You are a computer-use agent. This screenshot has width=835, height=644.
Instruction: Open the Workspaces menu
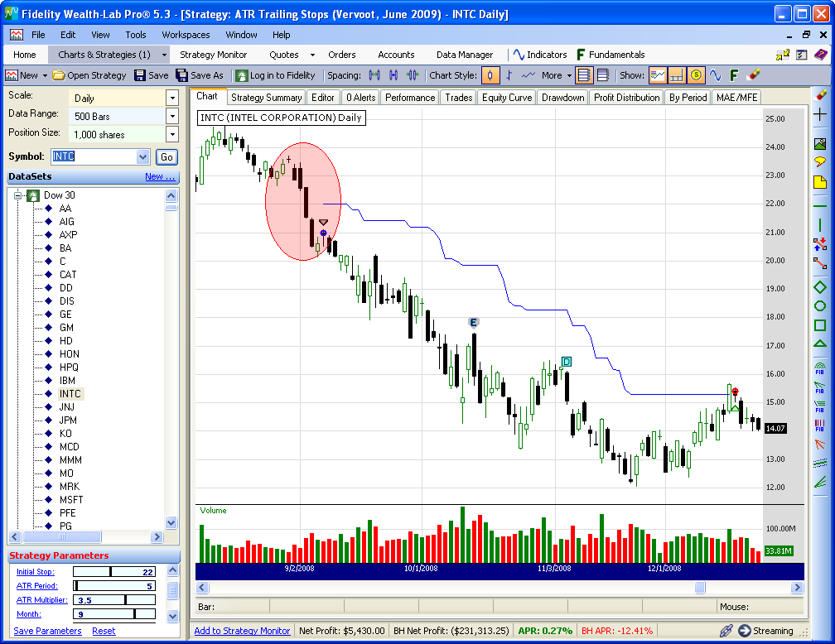pos(186,35)
